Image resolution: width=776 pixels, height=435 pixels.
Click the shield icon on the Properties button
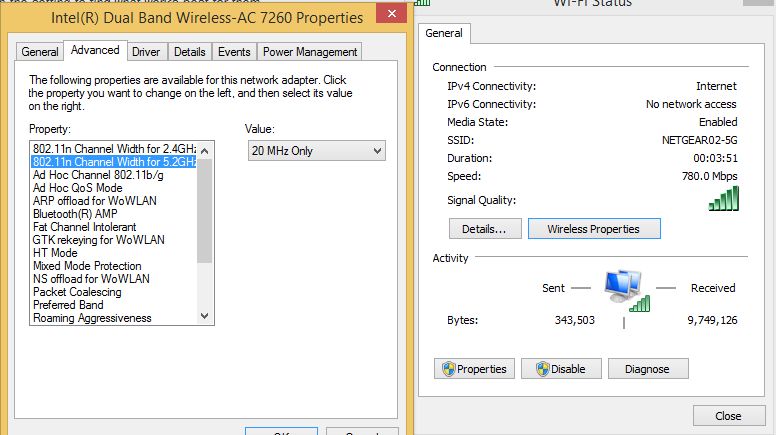[448, 369]
